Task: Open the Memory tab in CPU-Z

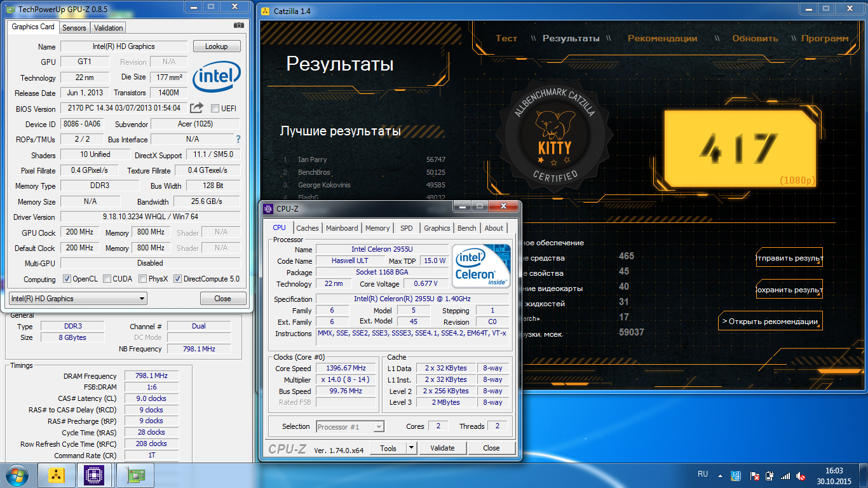Action: click(x=377, y=228)
